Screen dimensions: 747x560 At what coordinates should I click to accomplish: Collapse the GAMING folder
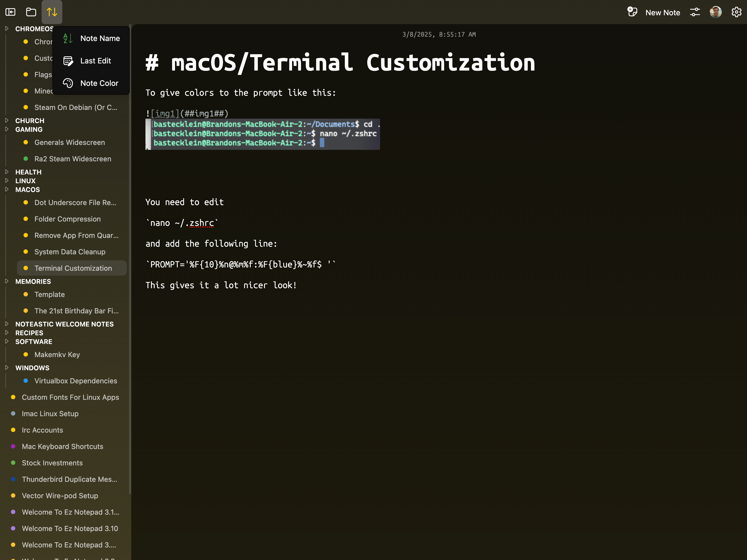[x=6, y=129]
